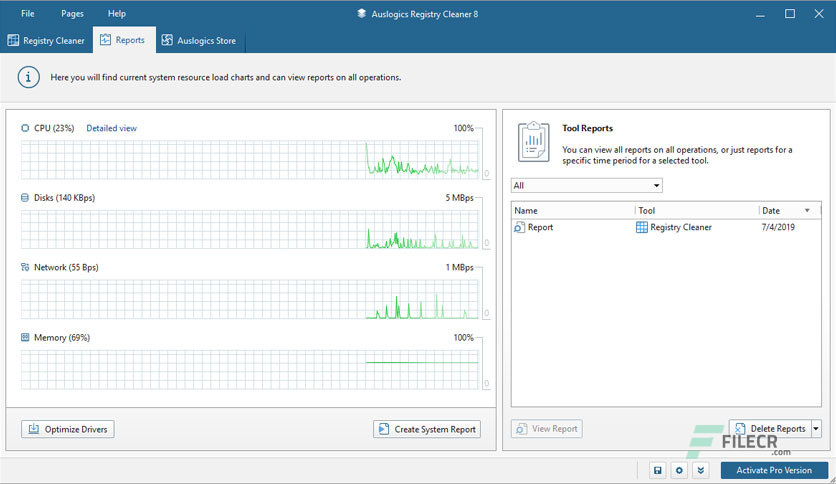Click the Activate Pro Version button
Image resolution: width=836 pixels, height=484 pixels.
(x=774, y=470)
